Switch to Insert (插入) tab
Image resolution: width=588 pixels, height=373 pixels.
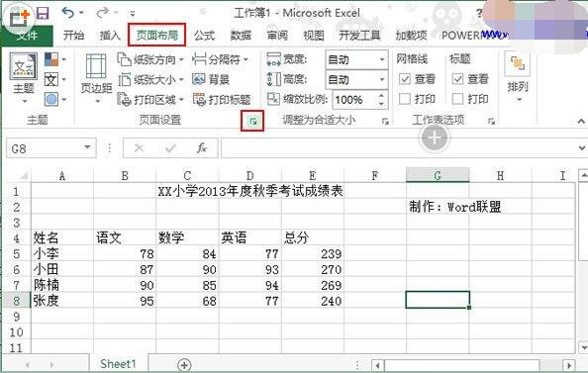point(110,36)
